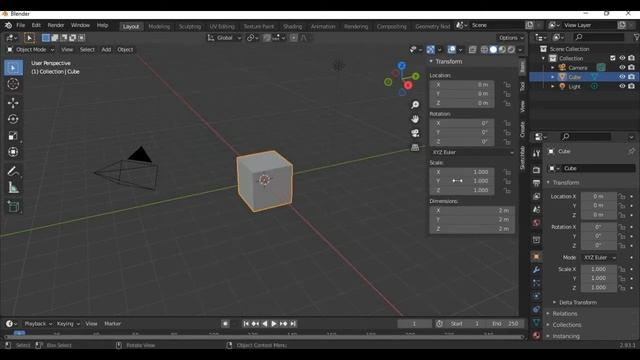This screenshot has width=640, height=360.
Task: Select wireframe viewport shading mode
Action: coord(484,49)
